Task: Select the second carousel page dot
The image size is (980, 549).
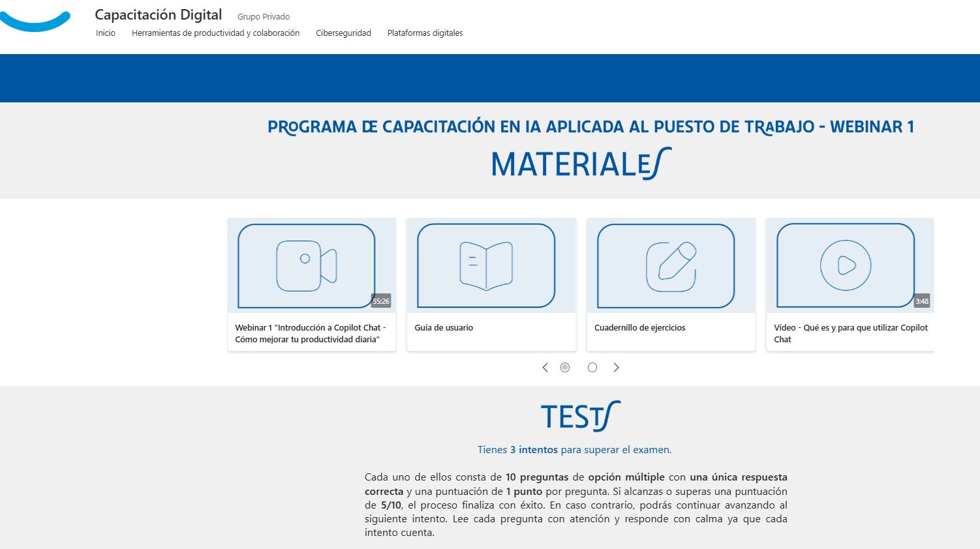Action: (592, 368)
